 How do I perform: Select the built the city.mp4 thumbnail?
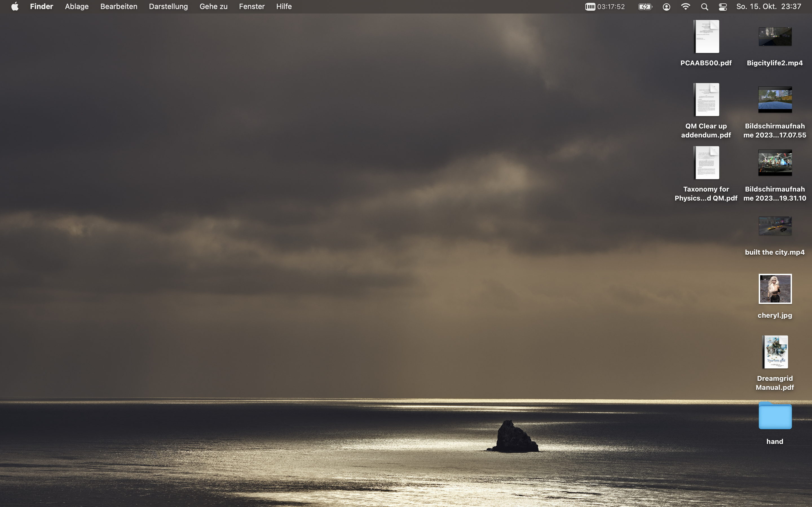[775, 226]
